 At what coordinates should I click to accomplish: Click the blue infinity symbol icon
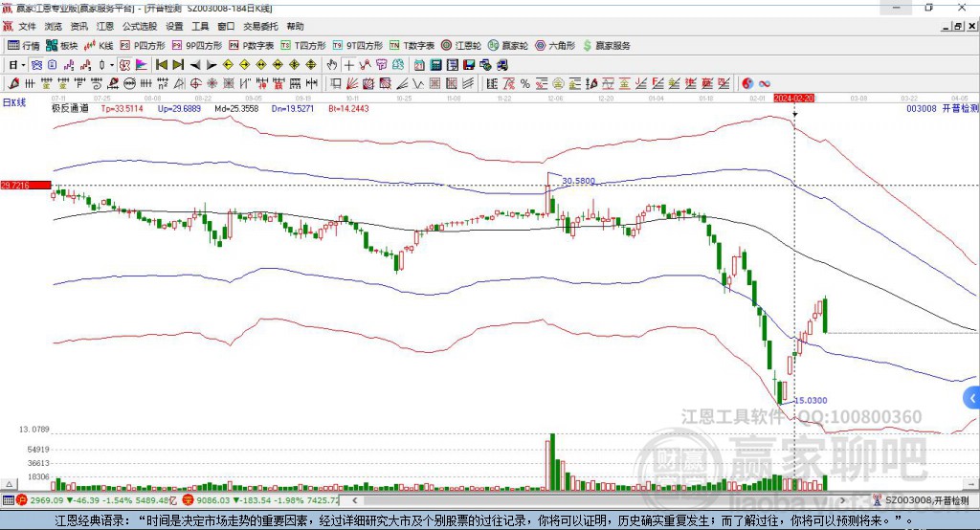tap(764, 83)
